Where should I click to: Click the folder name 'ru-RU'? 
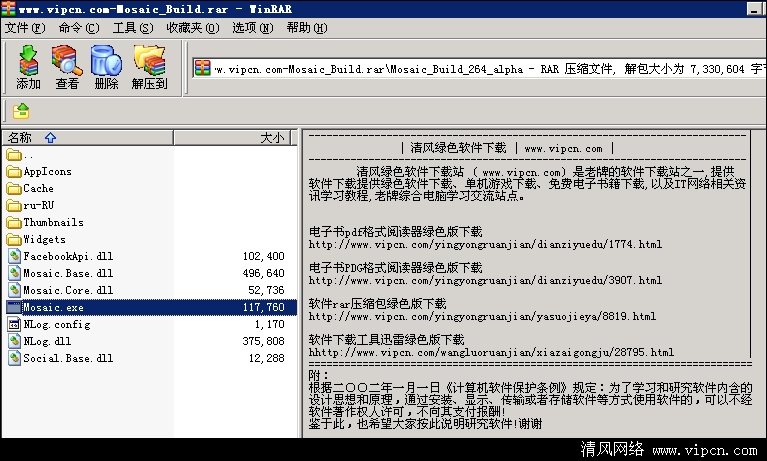click(x=38, y=206)
